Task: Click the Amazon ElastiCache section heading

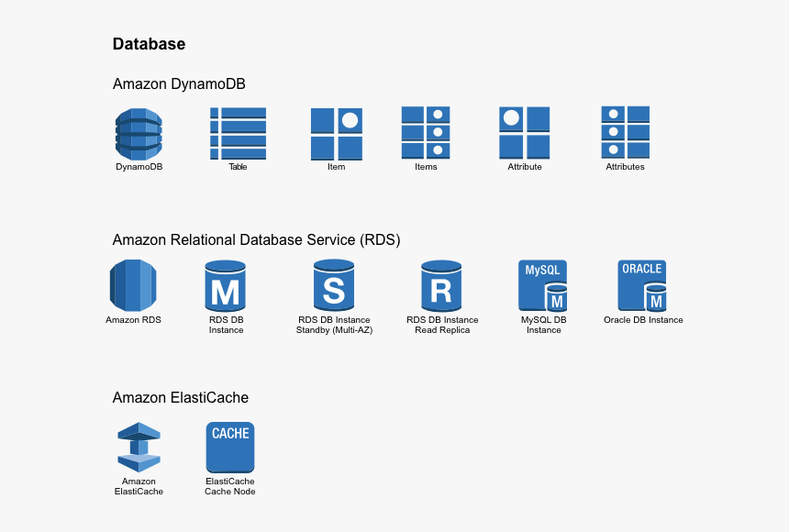Action: pos(180,397)
